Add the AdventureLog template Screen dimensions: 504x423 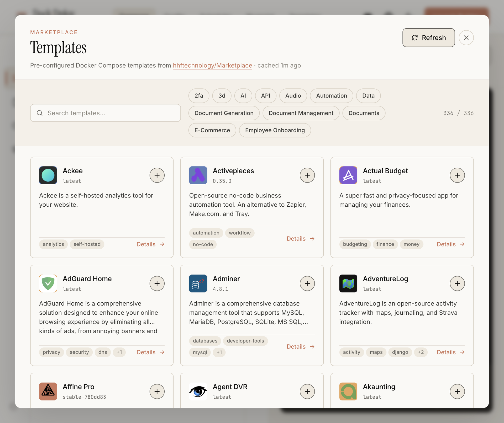(457, 283)
